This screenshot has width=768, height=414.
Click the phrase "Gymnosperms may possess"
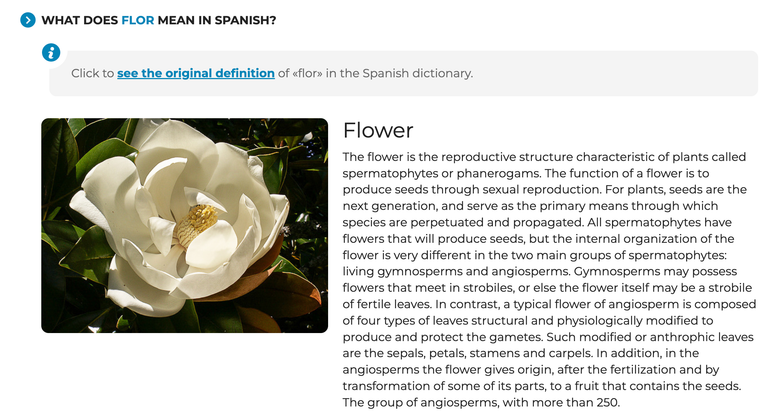(655, 271)
